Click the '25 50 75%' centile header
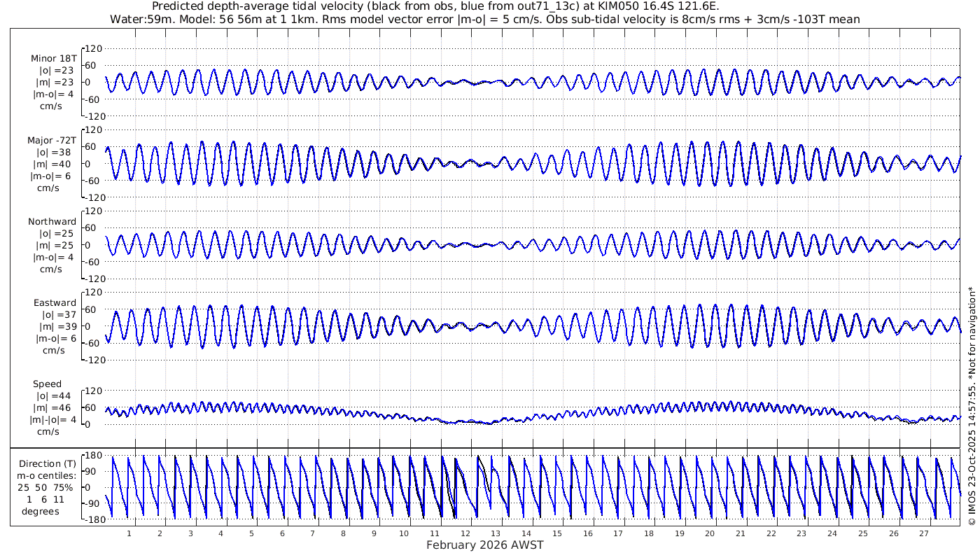The image size is (980, 560). tap(45, 487)
